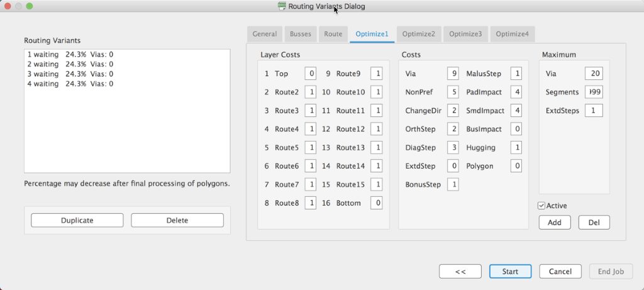Select routing variant 1 in list
The height and width of the screenshot is (290, 644).
(69, 55)
